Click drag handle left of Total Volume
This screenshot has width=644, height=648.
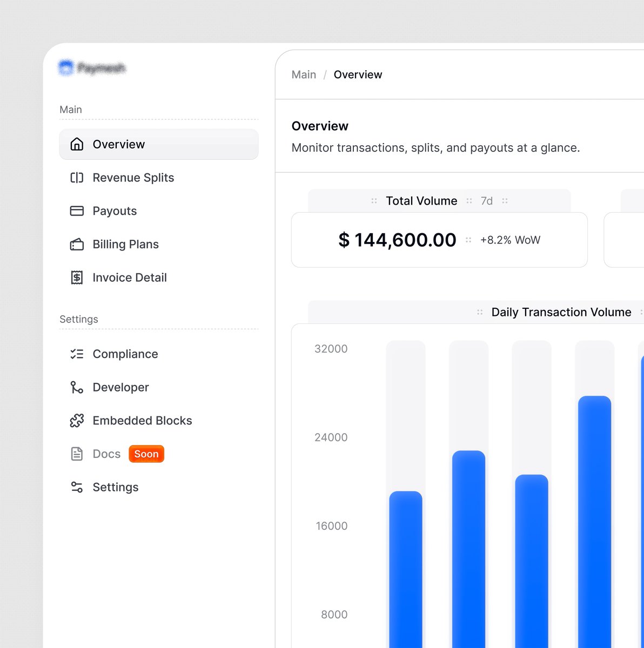click(374, 201)
